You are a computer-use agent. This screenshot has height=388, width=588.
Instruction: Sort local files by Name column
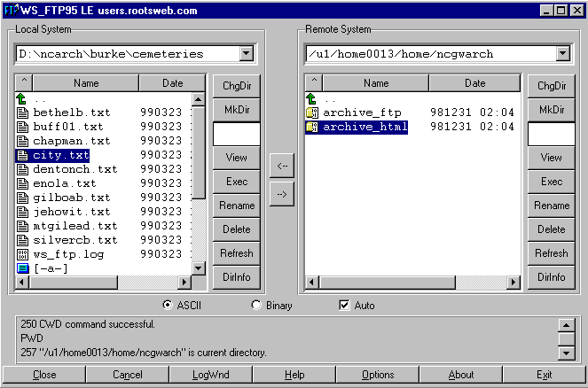tap(86, 83)
